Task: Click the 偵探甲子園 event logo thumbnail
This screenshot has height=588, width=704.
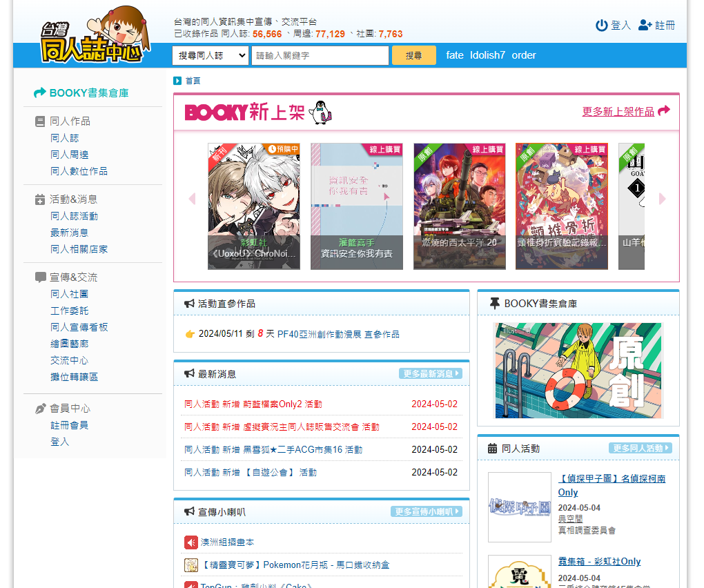Action: point(520,507)
